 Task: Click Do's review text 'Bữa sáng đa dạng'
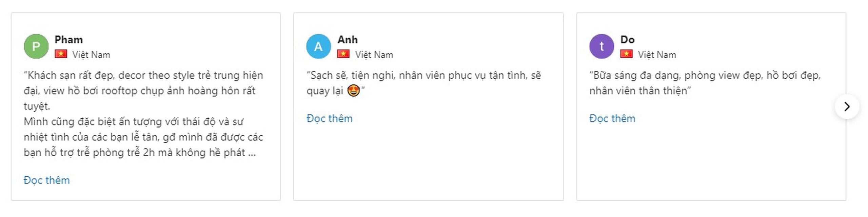(705, 83)
